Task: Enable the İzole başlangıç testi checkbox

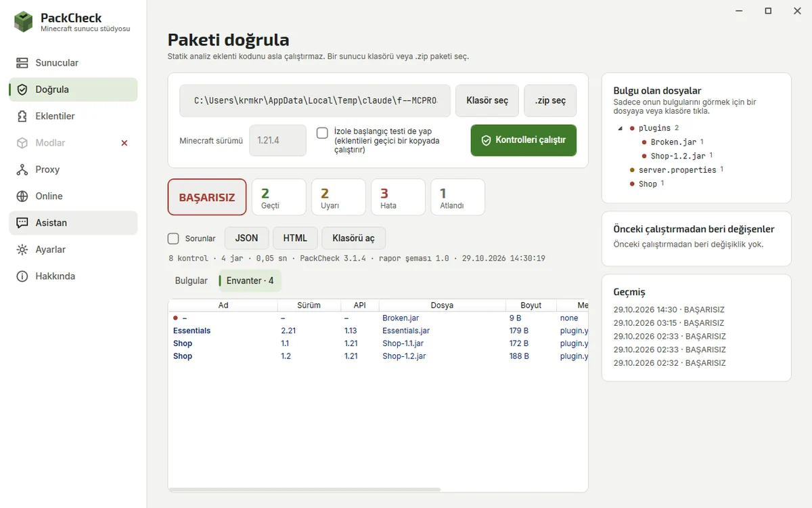Action: click(x=322, y=133)
